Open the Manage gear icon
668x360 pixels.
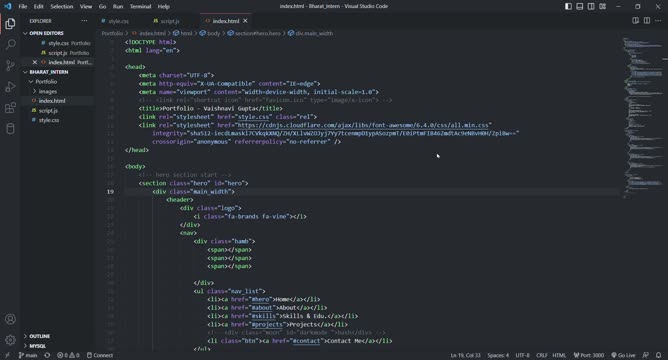tap(10, 340)
